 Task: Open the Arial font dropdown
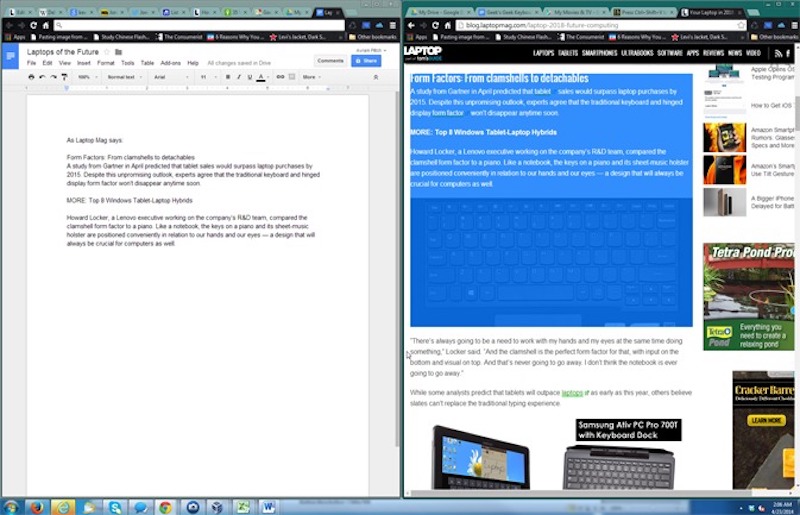(x=169, y=76)
